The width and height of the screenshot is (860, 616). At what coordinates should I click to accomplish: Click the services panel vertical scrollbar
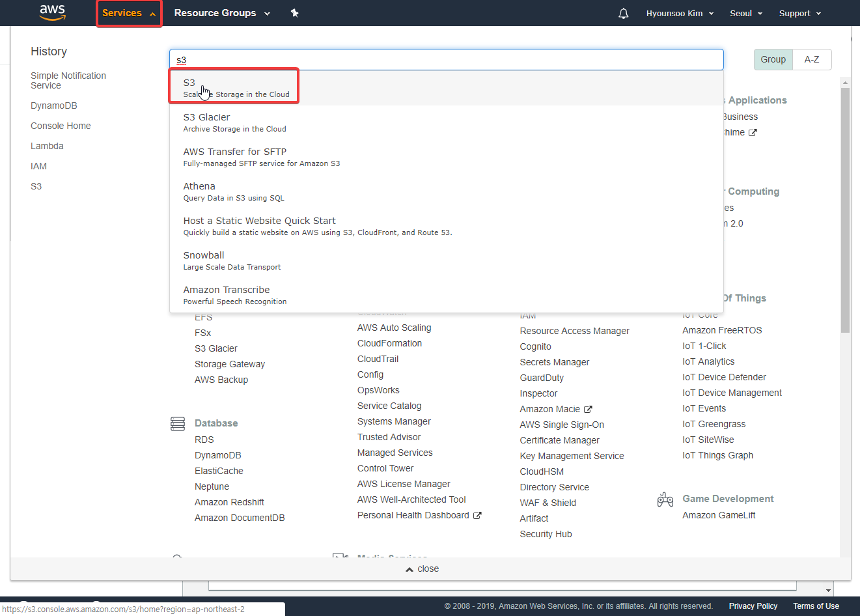pos(845,210)
